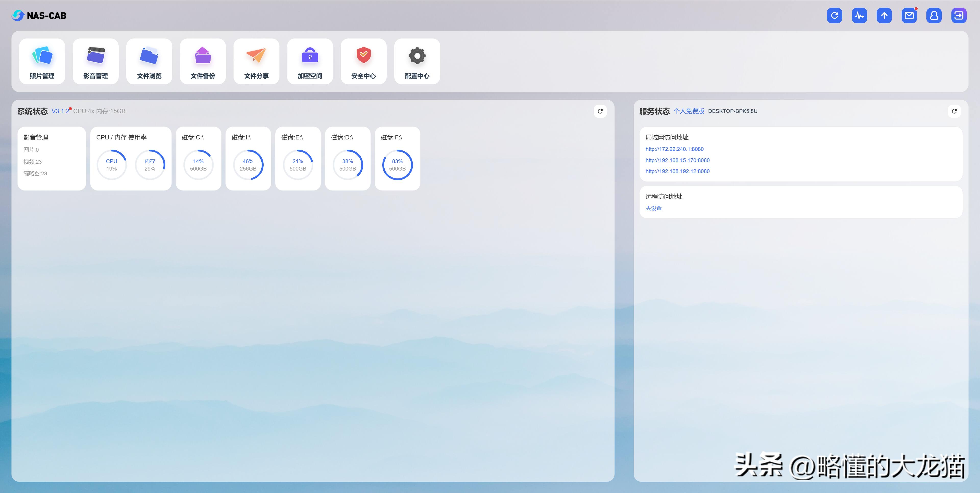Click 去设置 under 远程访问地址
The image size is (980, 493).
(x=653, y=208)
